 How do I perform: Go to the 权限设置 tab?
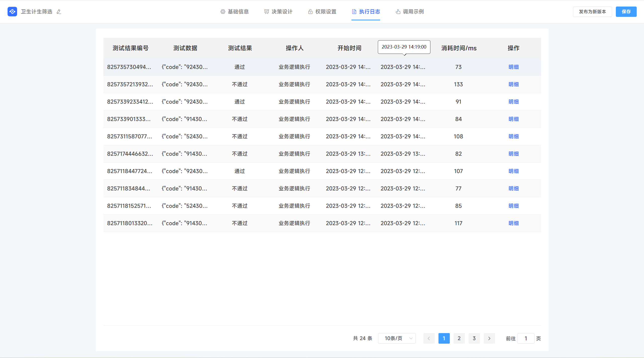(x=322, y=12)
